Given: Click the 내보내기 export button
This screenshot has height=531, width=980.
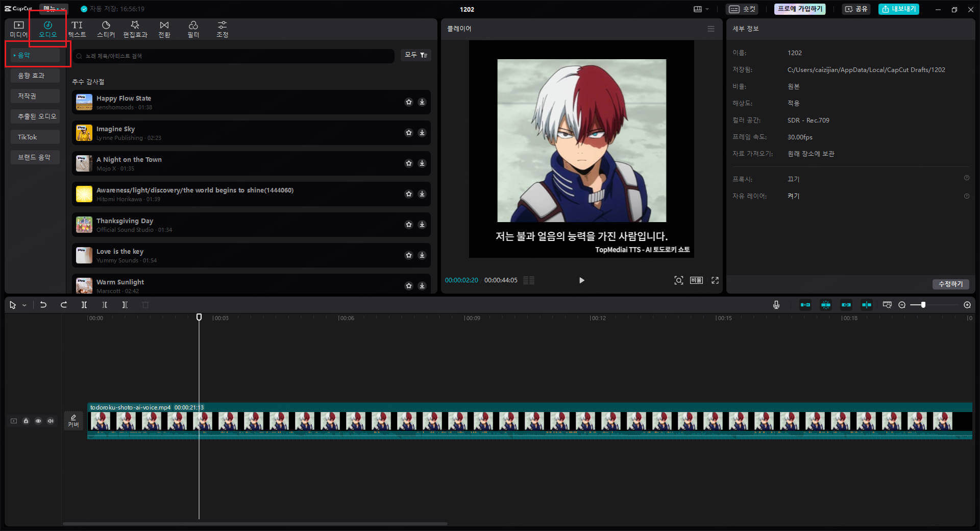Looking at the screenshot, I should 899,9.
